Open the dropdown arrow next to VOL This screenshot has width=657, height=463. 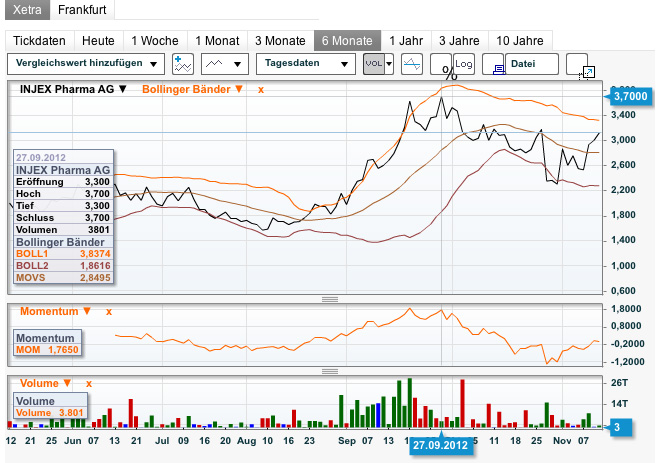click(389, 64)
